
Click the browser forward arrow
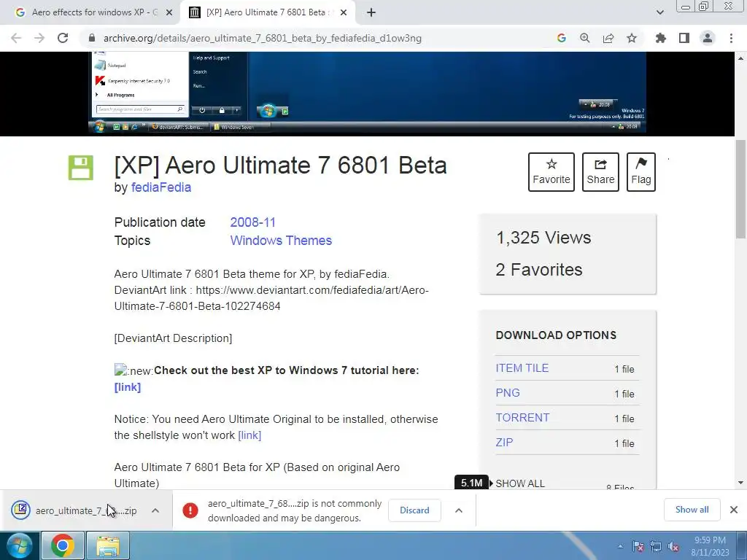(x=39, y=38)
